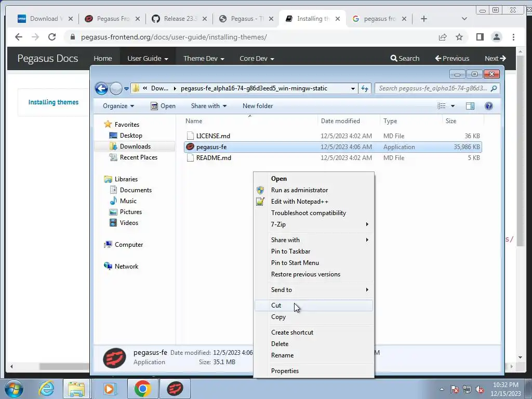Choose Properties from context menu
The width and height of the screenshot is (532, 399).
pos(314,371)
